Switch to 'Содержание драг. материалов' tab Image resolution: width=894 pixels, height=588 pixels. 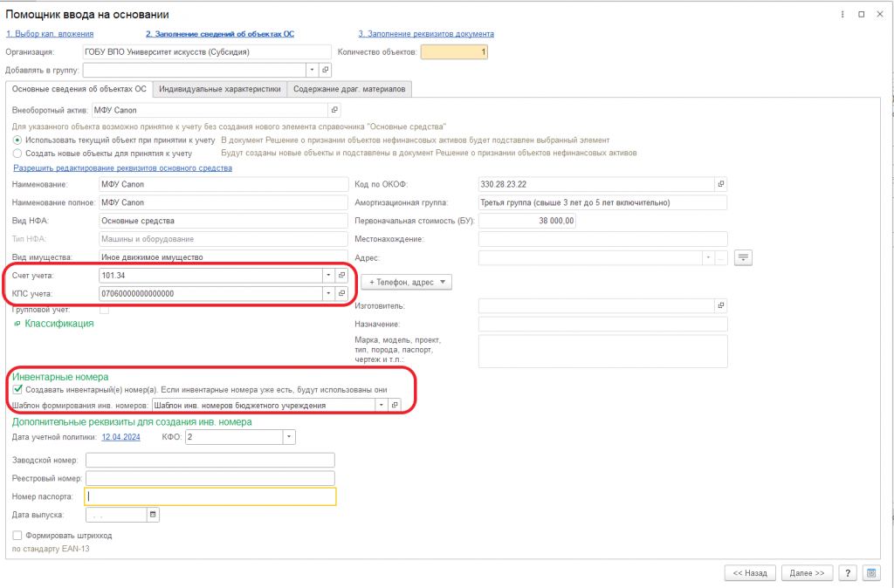tap(349, 89)
